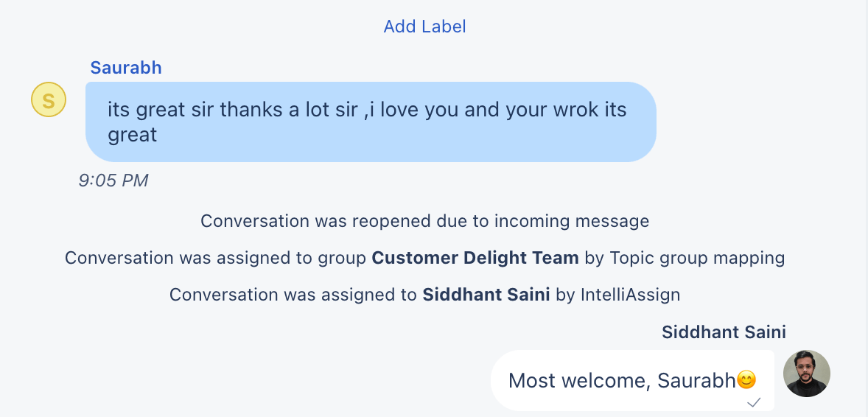Click the Saurabh sender name
Image resolution: width=868 pixels, height=417 pixels.
click(x=126, y=68)
